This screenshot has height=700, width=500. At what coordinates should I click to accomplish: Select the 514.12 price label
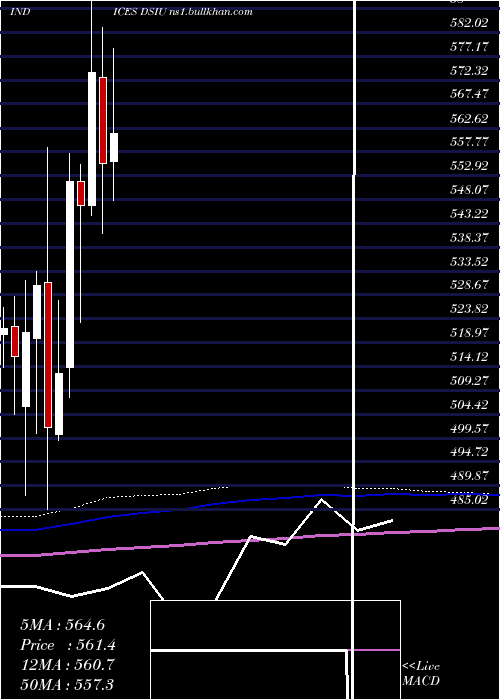point(468,357)
